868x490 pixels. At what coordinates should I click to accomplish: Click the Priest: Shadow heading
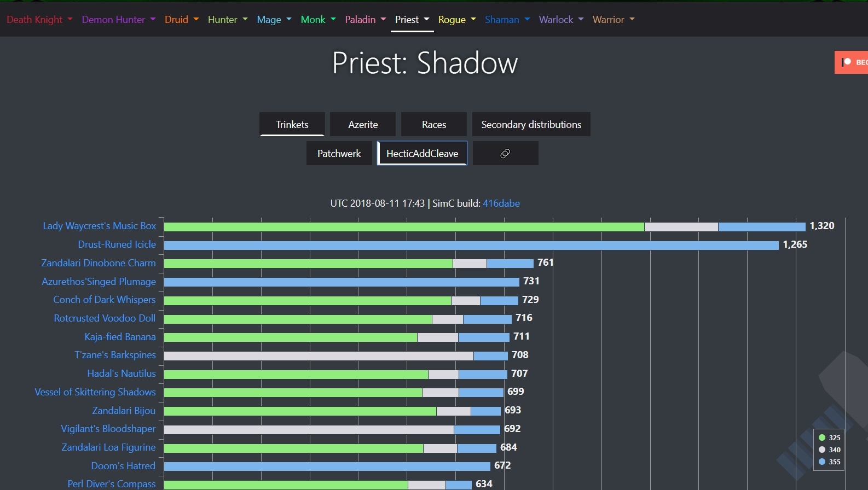pos(425,63)
